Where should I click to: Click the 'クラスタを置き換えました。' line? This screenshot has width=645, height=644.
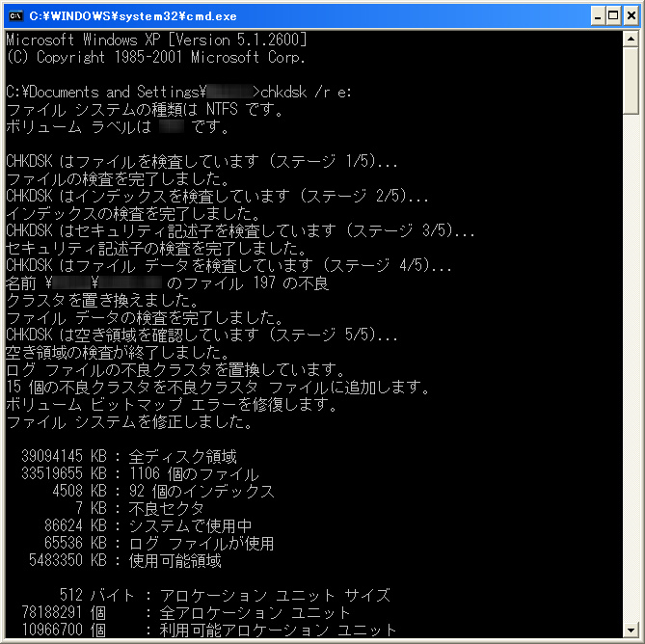click(102, 301)
